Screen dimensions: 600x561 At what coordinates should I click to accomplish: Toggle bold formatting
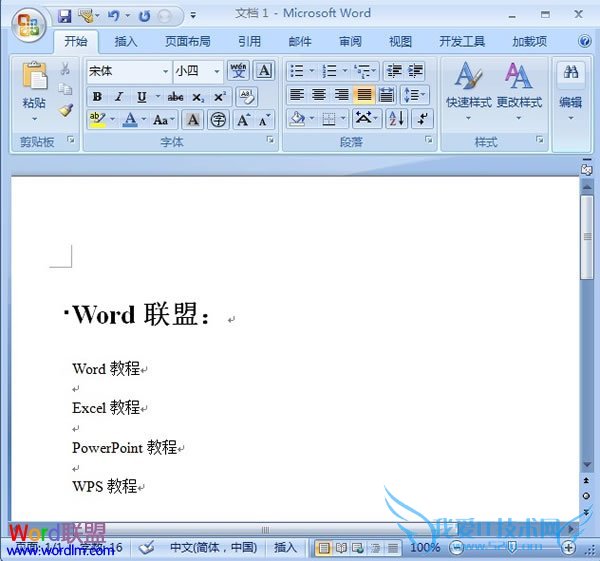pos(97,97)
